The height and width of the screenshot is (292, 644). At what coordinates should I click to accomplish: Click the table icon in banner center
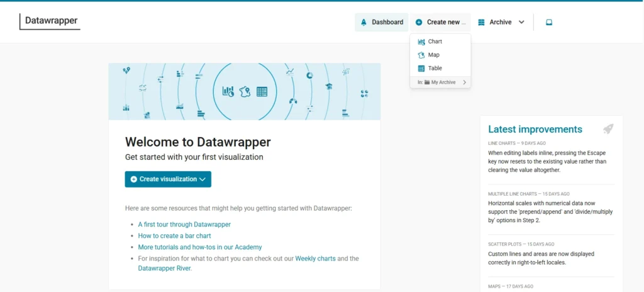[262, 91]
